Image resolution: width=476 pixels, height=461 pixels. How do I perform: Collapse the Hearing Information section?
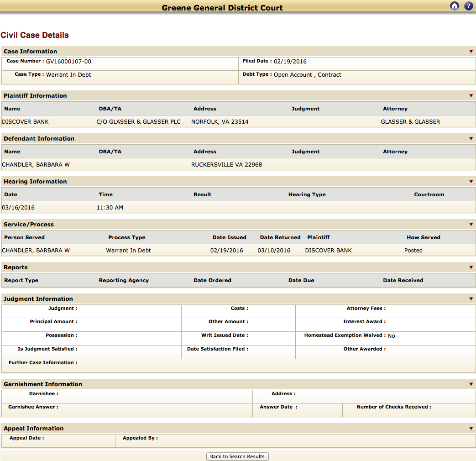[471, 181]
